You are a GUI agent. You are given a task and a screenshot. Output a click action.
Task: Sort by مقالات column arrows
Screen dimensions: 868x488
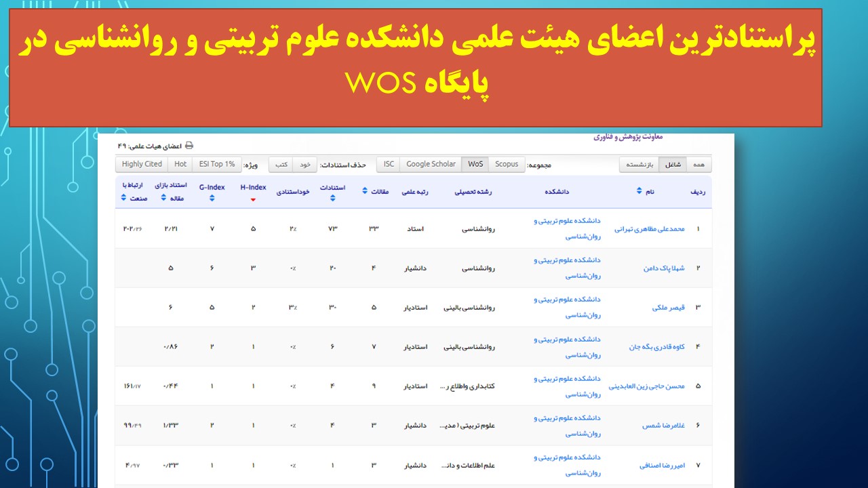click(366, 191)
